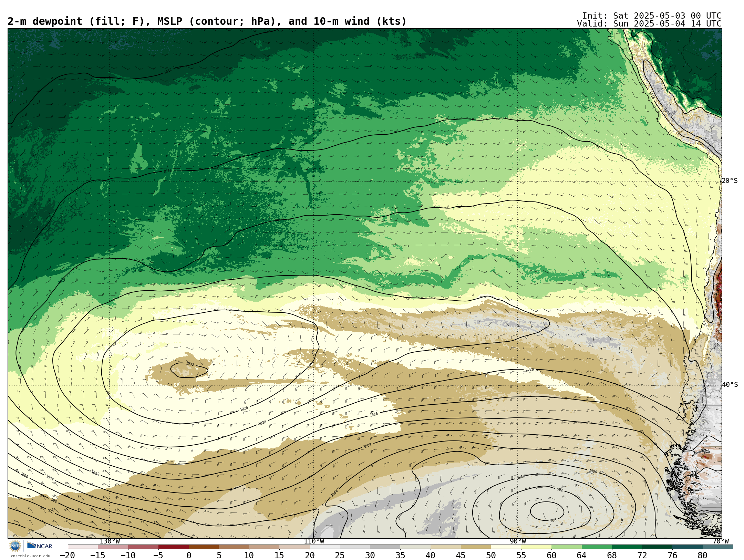Pick the dark red swatch between -5 and 0
Screen dimensions: 744x560
coord(174,547)
